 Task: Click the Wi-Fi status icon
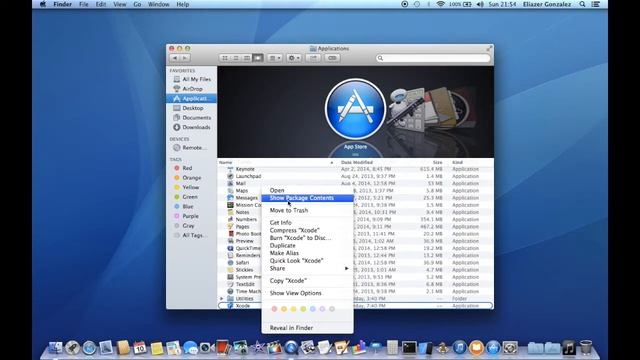pos(440,4)
